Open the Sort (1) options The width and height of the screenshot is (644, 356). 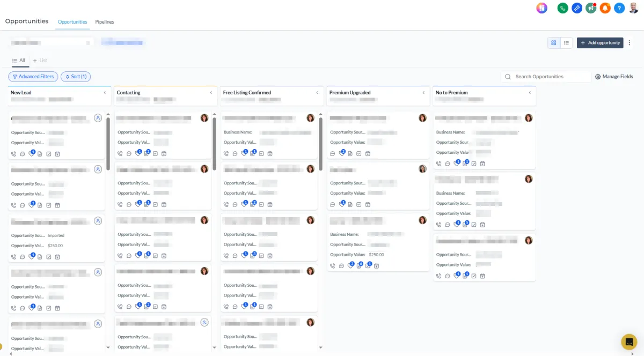tap(76, 77)
